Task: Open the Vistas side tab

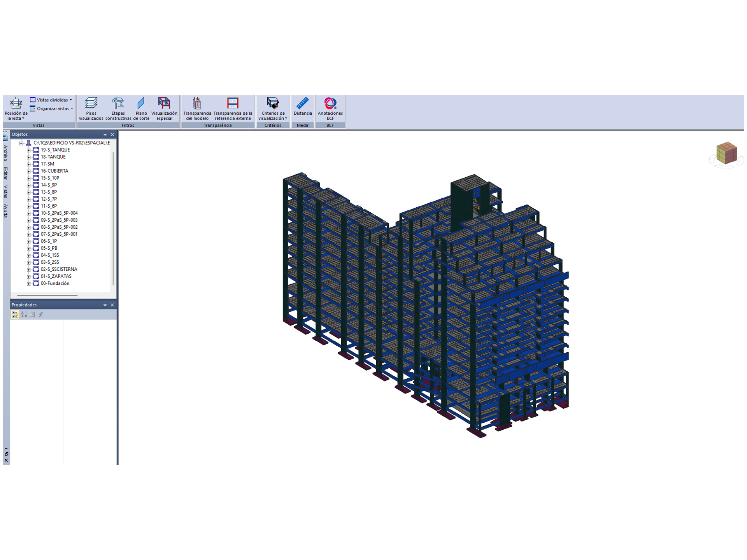Action: pyautogui.click(x=5, y=192)
